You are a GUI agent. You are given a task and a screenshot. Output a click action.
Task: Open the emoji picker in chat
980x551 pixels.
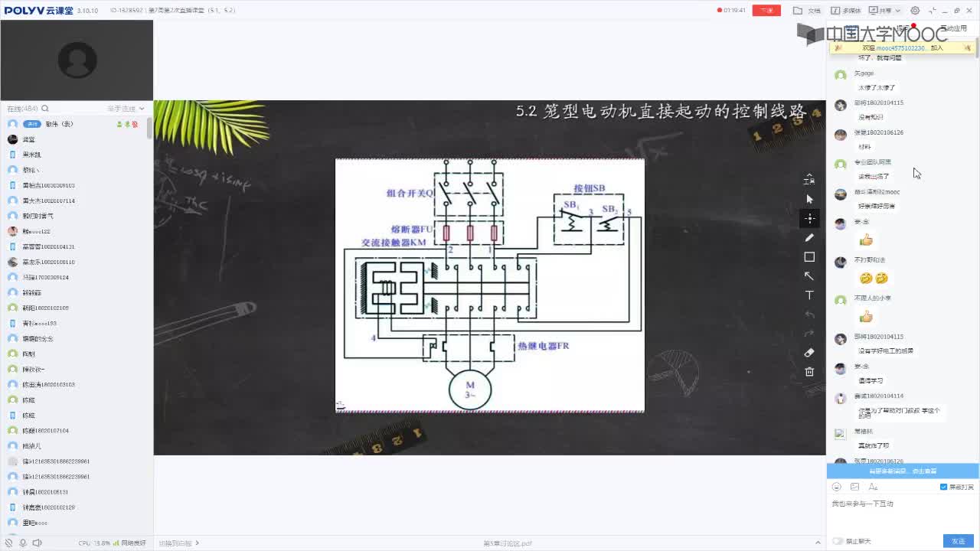pos(837,487)
